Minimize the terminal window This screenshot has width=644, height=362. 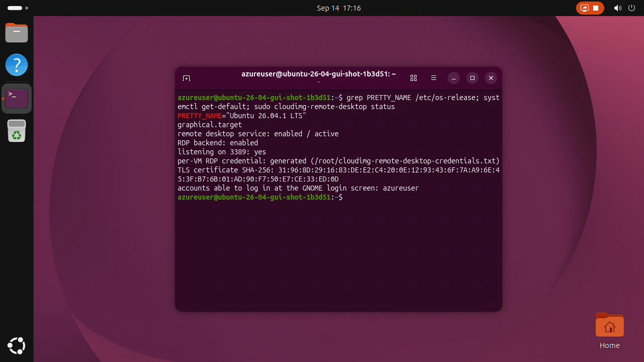[454, 78]
